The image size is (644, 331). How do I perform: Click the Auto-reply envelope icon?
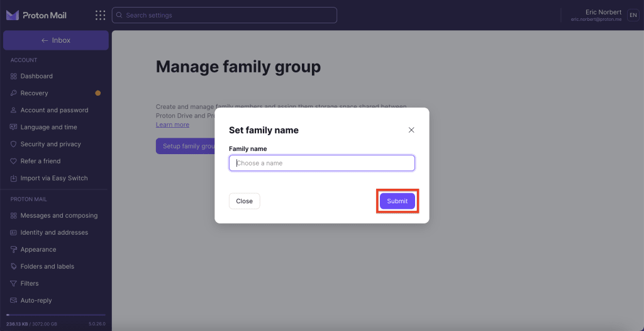(14, 301)
